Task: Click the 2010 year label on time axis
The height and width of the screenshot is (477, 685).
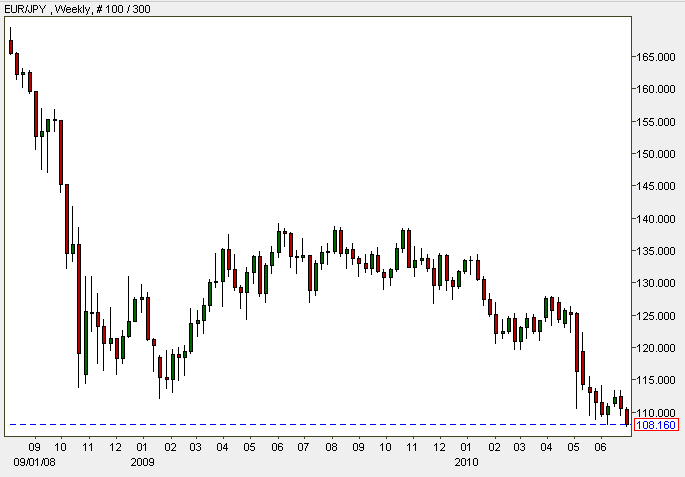Action: (466, 462)
